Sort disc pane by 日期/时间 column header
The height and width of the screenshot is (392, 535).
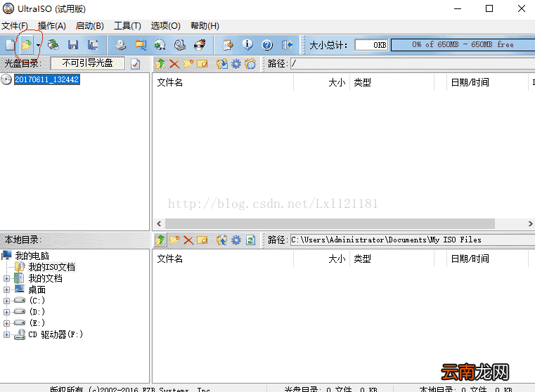click(x=487, y=82)
